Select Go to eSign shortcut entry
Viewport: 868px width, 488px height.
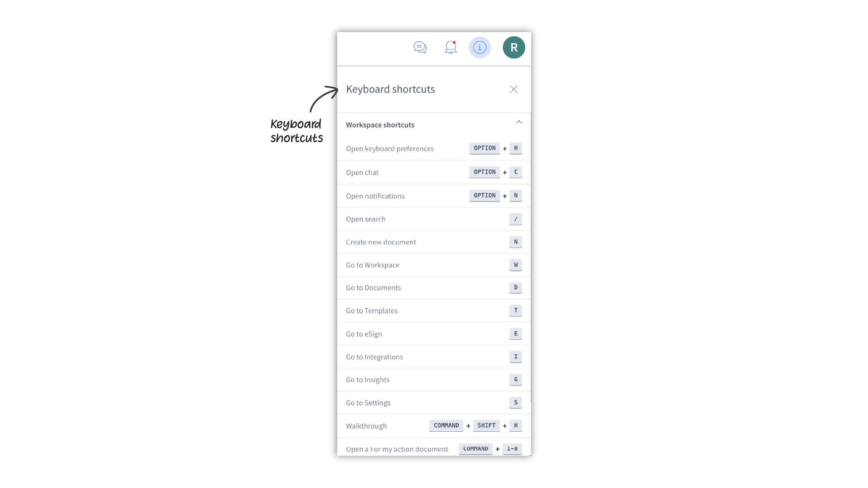434,334
